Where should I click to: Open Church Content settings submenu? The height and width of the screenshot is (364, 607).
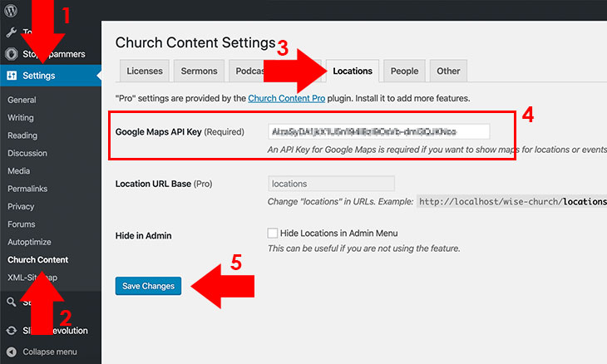(38, 260)
